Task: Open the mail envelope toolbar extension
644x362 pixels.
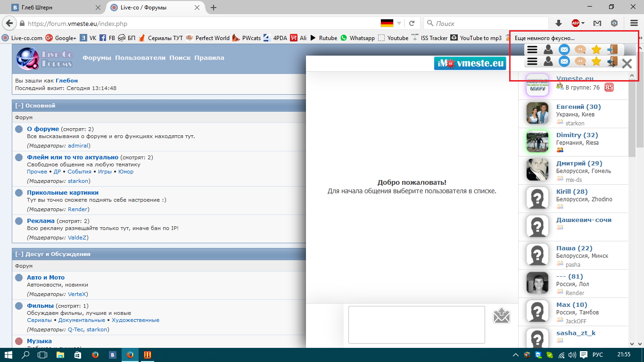Action: (597, 23)
